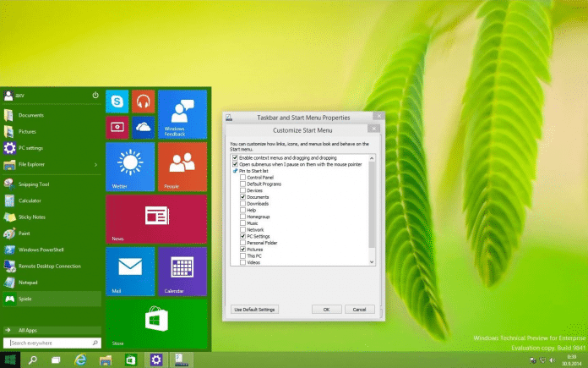The width and height of the screenshot is (588, 368).
Task: Open Internet Explorer from the taskbar
Action: [80, 360]
